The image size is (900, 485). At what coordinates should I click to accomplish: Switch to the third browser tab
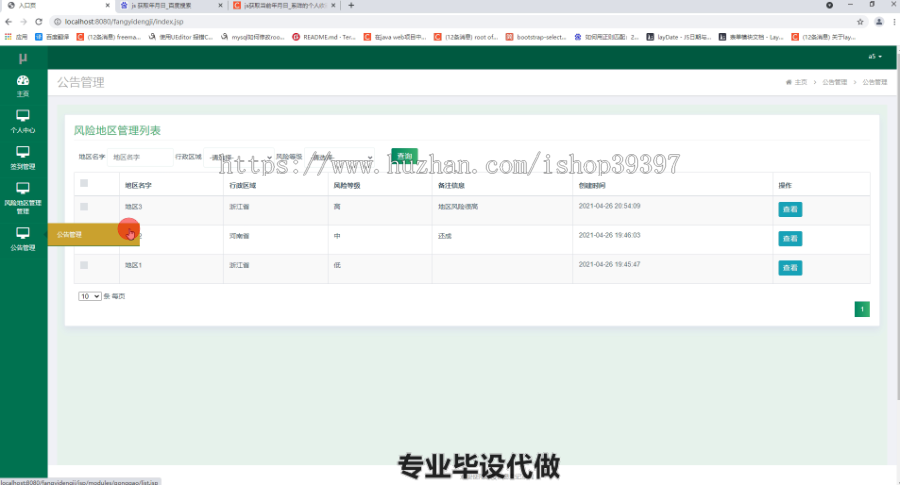coord(284,5)
